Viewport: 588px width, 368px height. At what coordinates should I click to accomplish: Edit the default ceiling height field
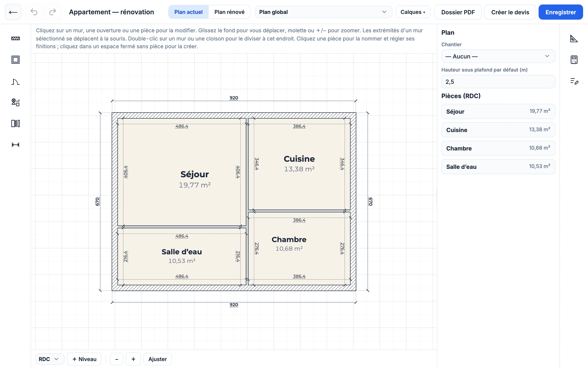(498, 82)
